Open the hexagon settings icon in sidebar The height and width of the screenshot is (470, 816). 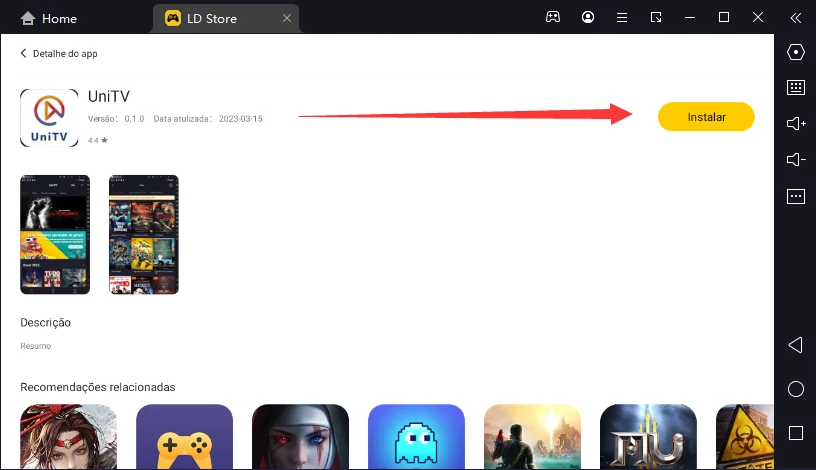click(796, 52)
